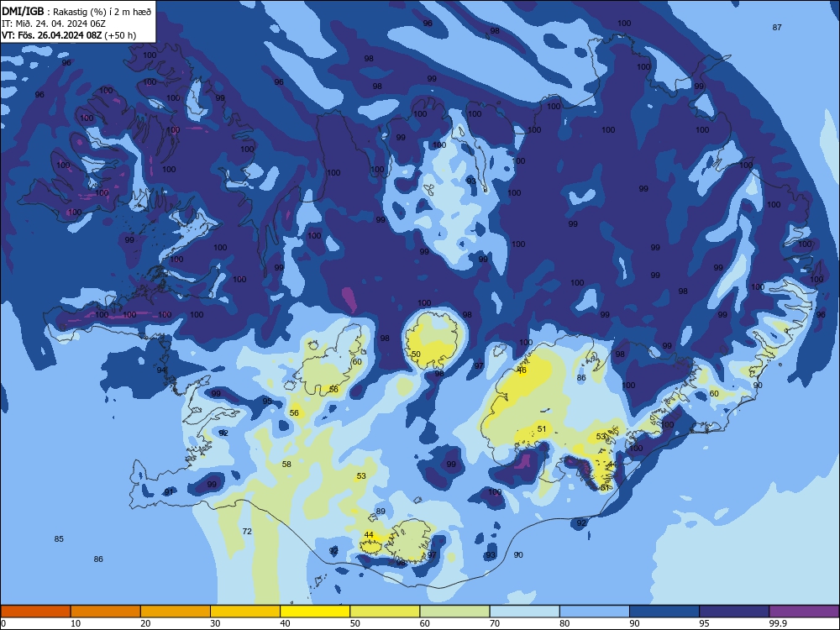Click the map humidity value '94'
Image resolution: width=840 pixels, height=630 pixels.
161,370
